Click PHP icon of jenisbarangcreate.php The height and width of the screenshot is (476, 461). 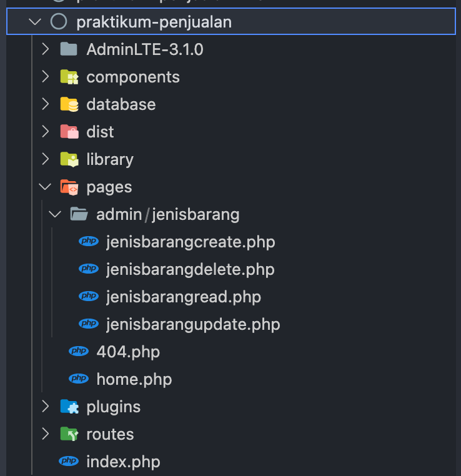[x=89, y=241]
